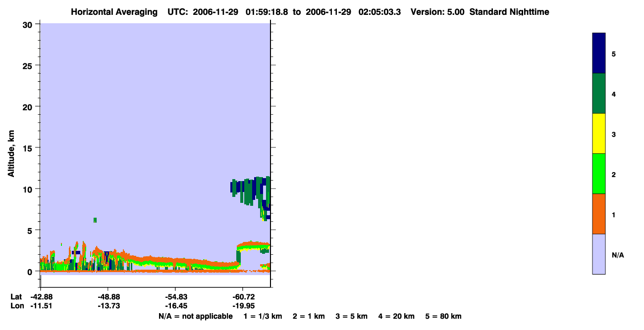Click the 10 km altitude tick label
The height and width of the screenshot is (330, 644).
(x=28, y=189)
